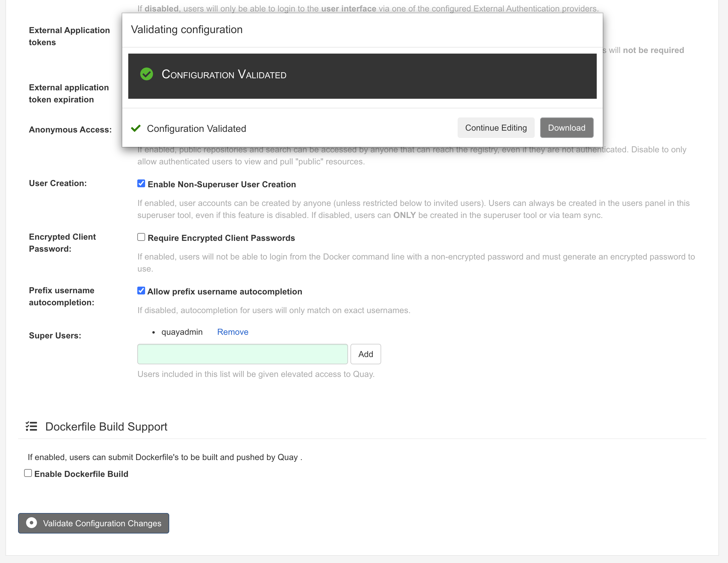Click the circle icon in Validate button
Viewport: 728px width, 563px height.
click(31, 523)
